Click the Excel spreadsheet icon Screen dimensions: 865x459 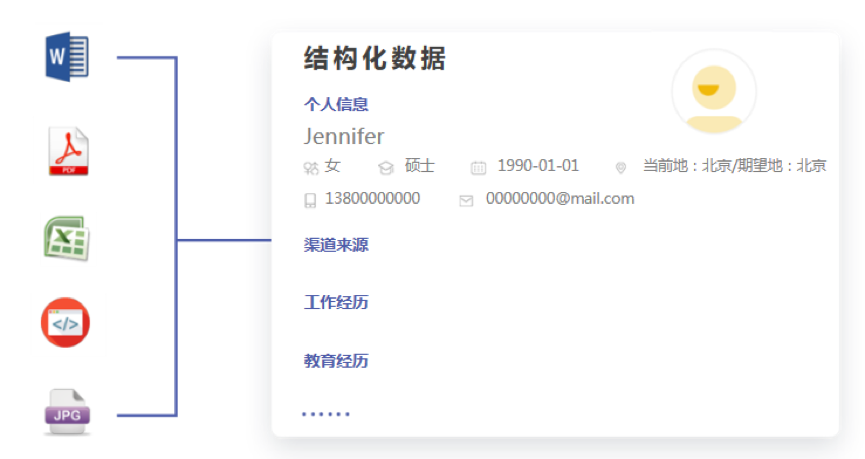coord(66,238)
